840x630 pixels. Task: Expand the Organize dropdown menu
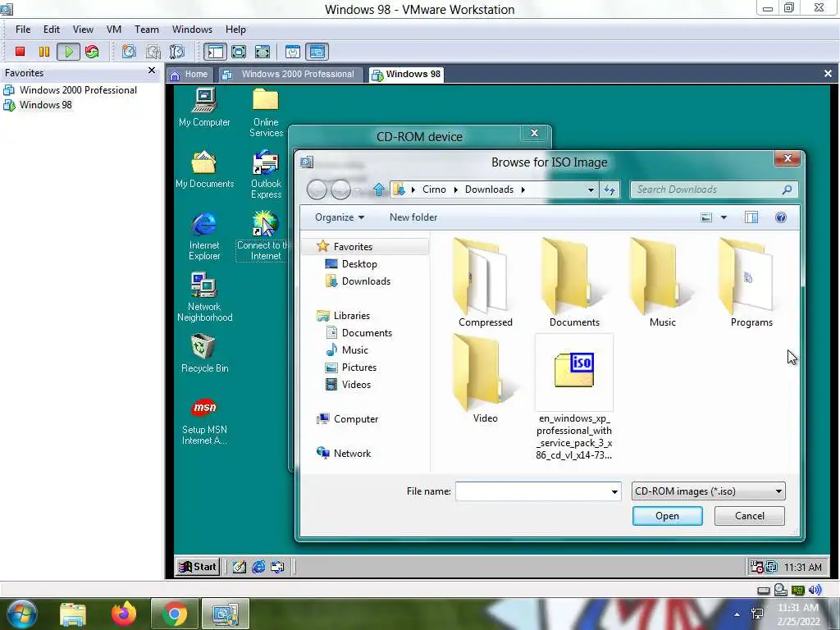point(340,217)
